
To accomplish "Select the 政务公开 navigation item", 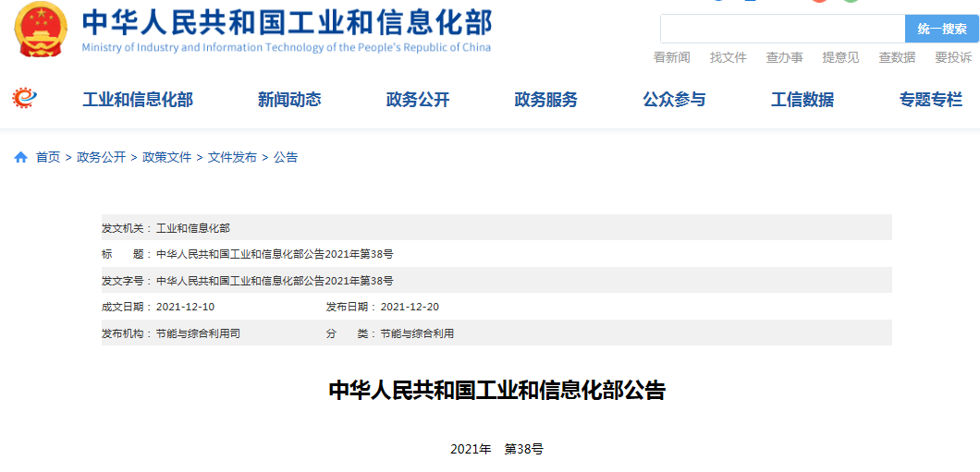I will click(418, 100).
